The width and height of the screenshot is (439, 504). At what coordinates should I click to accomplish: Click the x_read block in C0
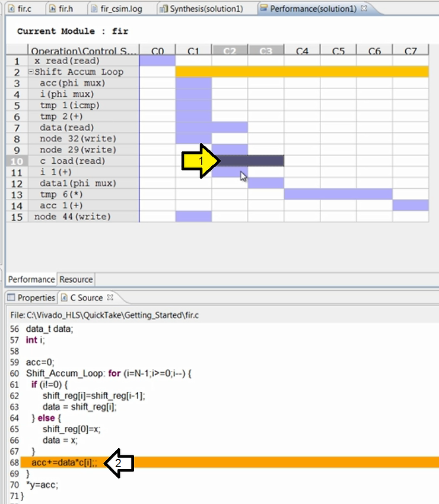(x=157, y=61)
